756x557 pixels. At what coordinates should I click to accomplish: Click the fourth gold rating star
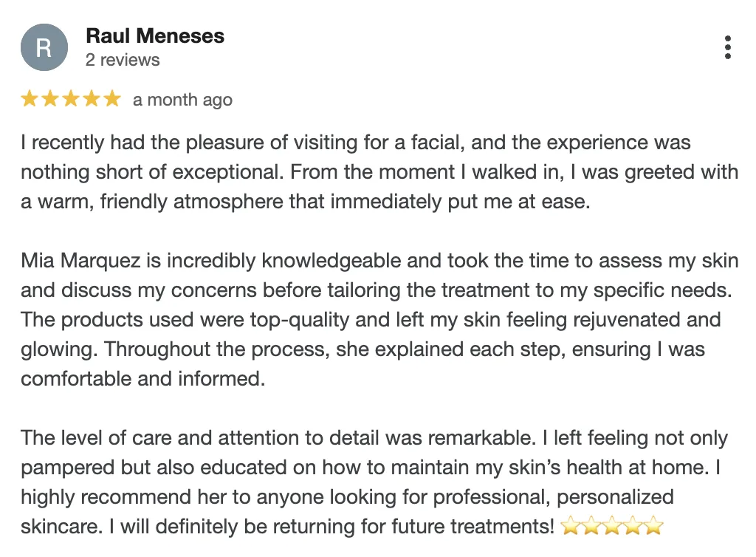click(x=92, y=98)
